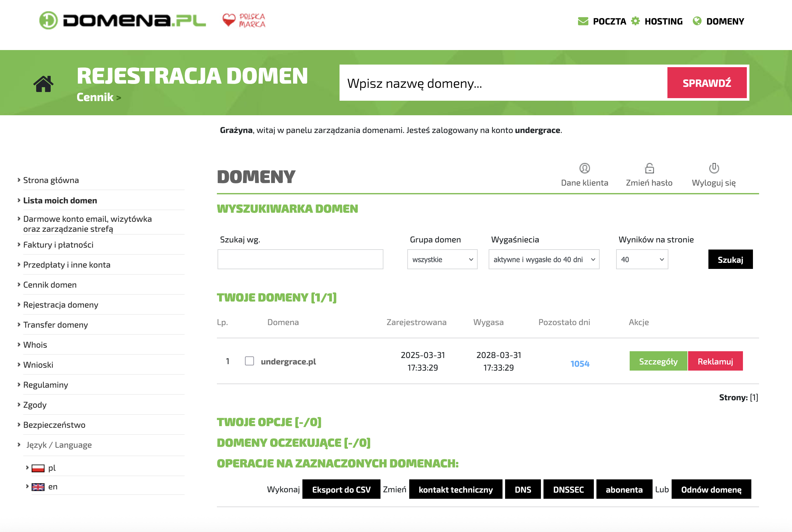The width and height of the screenshot is (792, 532).
Task: Click the Szukaj wg. search field
Action: click(x=300, y=260)
